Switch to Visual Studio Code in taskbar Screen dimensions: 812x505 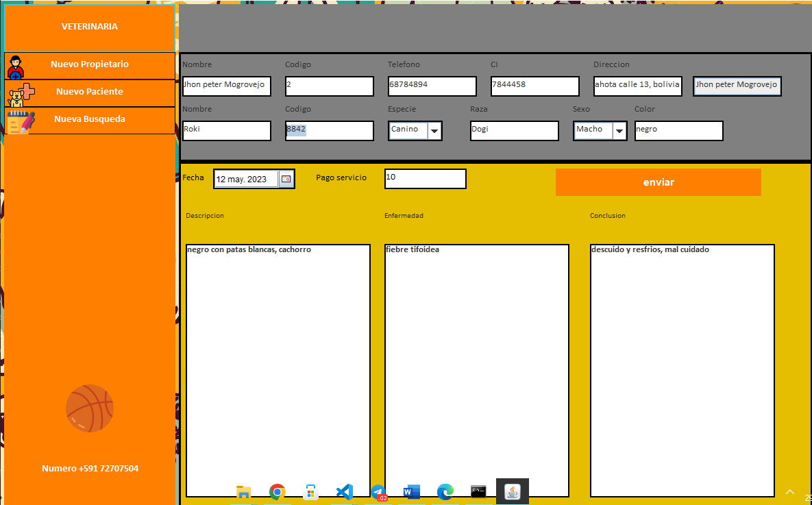tap(345, 491)
